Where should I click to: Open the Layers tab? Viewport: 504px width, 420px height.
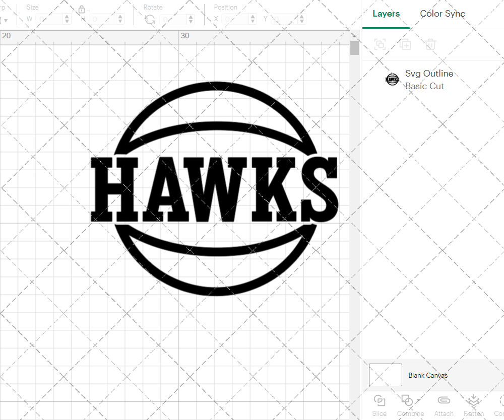pyautogui.click(x=386, y=14)
